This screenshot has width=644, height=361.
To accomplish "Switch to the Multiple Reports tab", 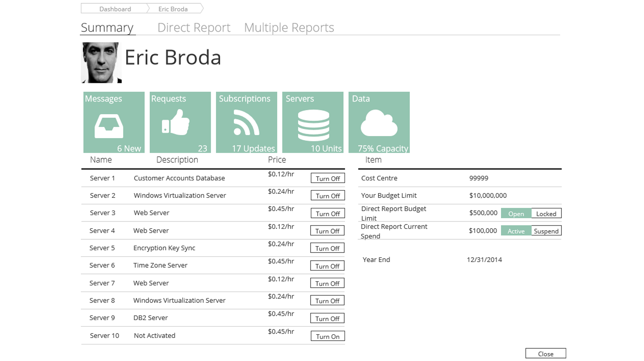I will pyautogui.click(x=289, y=27).
